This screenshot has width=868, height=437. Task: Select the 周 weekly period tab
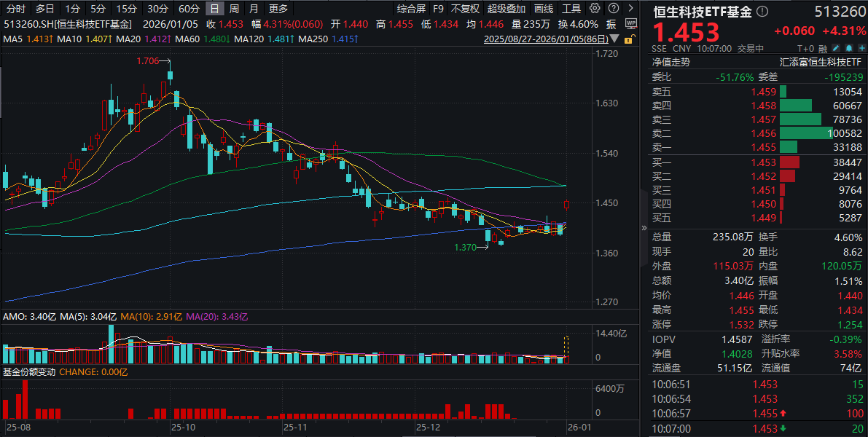point(233,9)
